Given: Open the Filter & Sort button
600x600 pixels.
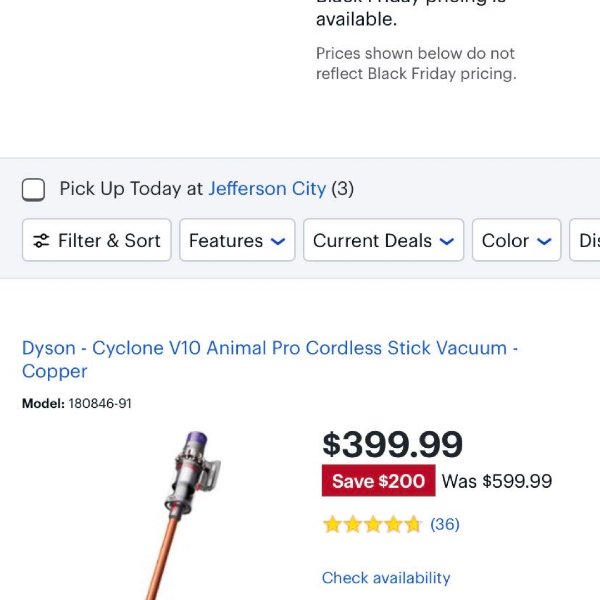Looking at the screenshot, I should pyautogui.click(x=96, y=240).
